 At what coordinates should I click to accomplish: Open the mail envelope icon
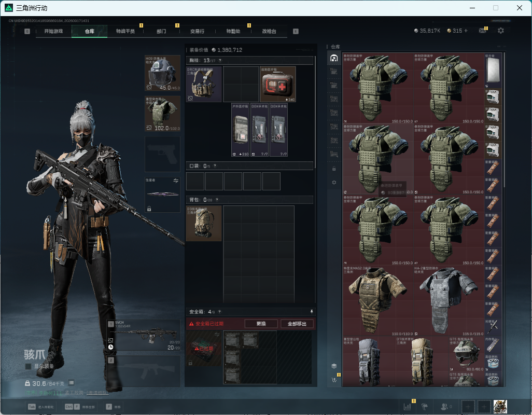point(482,31)
